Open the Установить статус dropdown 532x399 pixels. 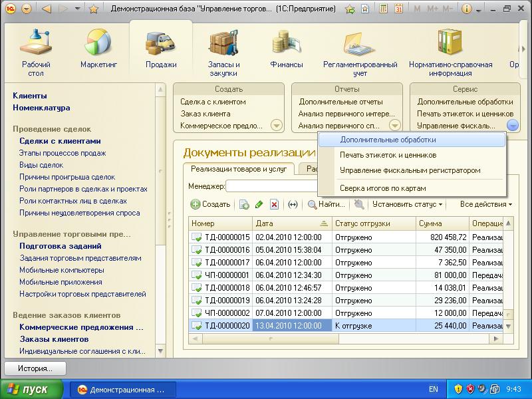tap(408, 204)
